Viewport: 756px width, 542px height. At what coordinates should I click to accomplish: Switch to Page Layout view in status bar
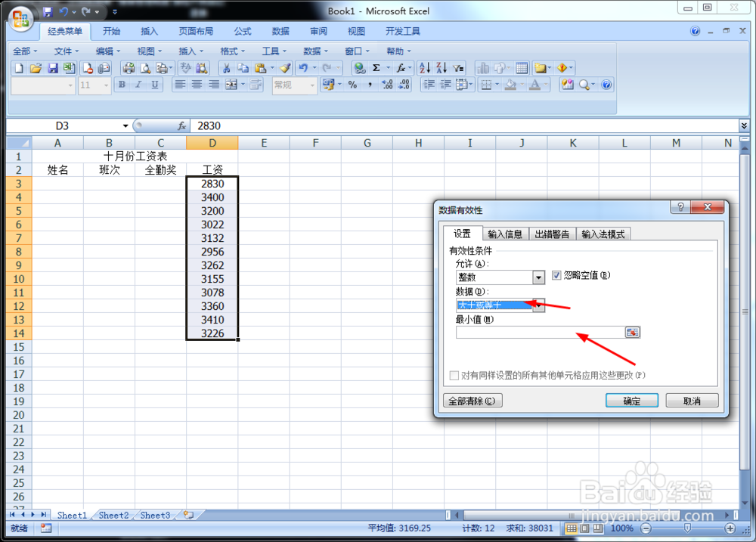tap(584, 528)
